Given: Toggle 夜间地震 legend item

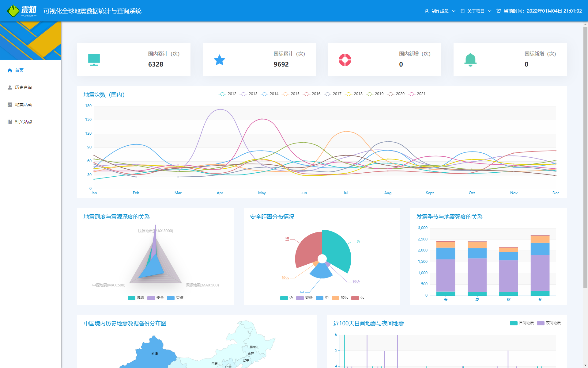Looking at the screenshot, I should coord(549,323).
